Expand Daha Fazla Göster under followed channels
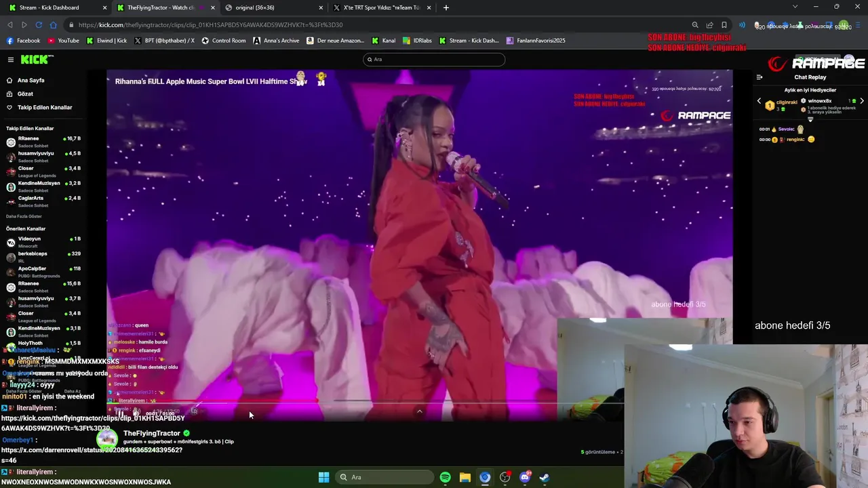 24,216
